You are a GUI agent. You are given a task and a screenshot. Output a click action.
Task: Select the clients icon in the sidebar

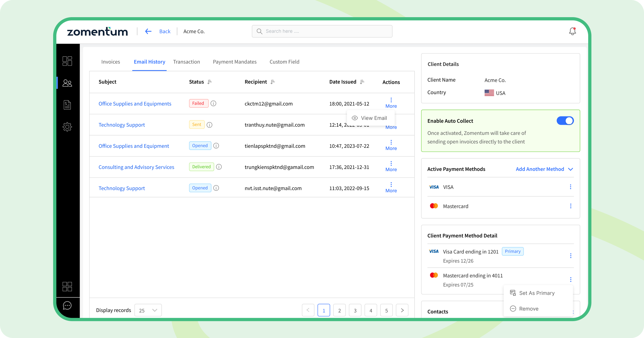click(x=67, y=83)
